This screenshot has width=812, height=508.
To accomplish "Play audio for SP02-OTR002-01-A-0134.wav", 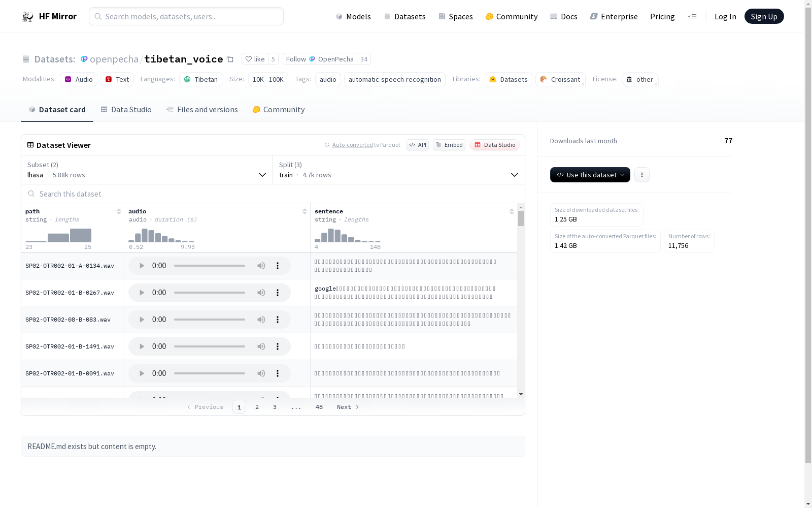I will click(x=142, y=266).
